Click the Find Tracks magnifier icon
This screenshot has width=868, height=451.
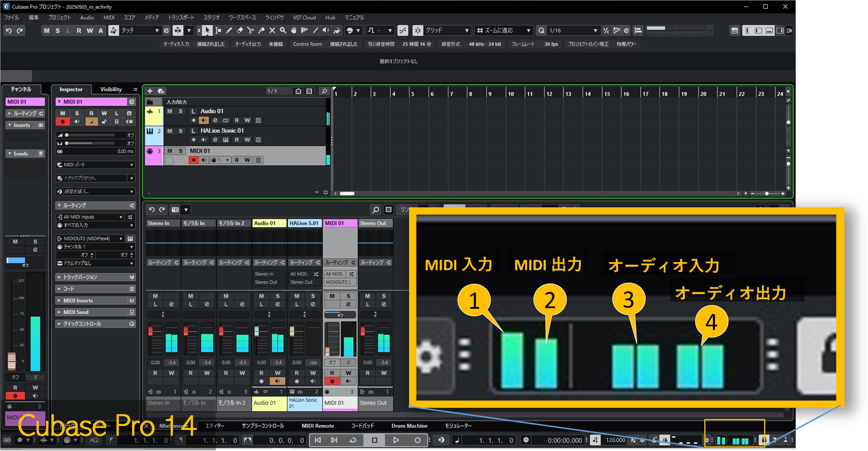coord(324,91)
